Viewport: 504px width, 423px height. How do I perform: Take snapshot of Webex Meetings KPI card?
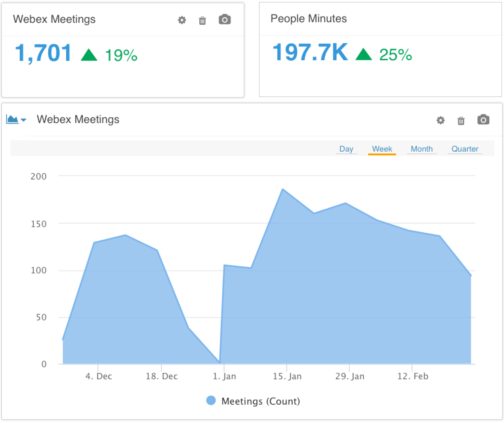click(x=225, y=20)
